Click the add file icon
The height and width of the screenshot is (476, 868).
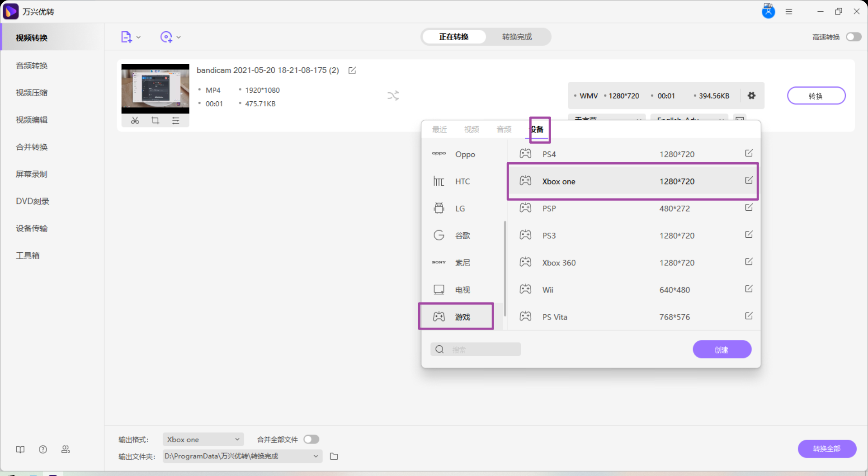[x=126, y=37]
